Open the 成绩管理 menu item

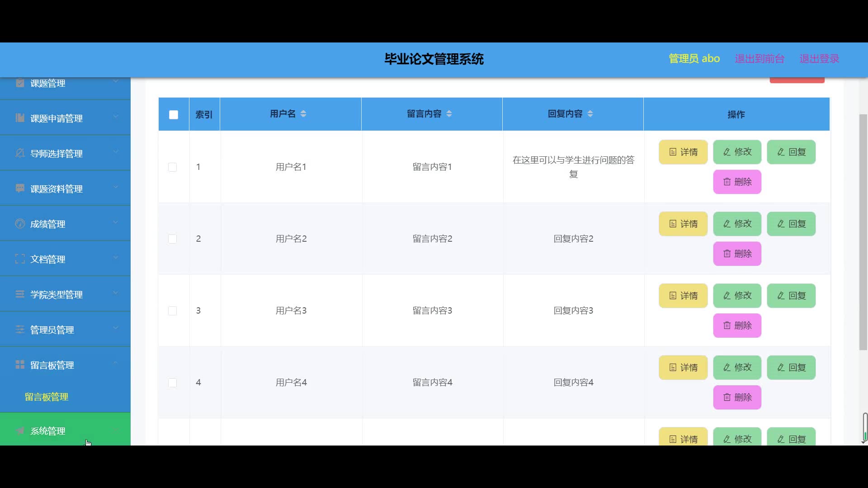coord(65,224)
